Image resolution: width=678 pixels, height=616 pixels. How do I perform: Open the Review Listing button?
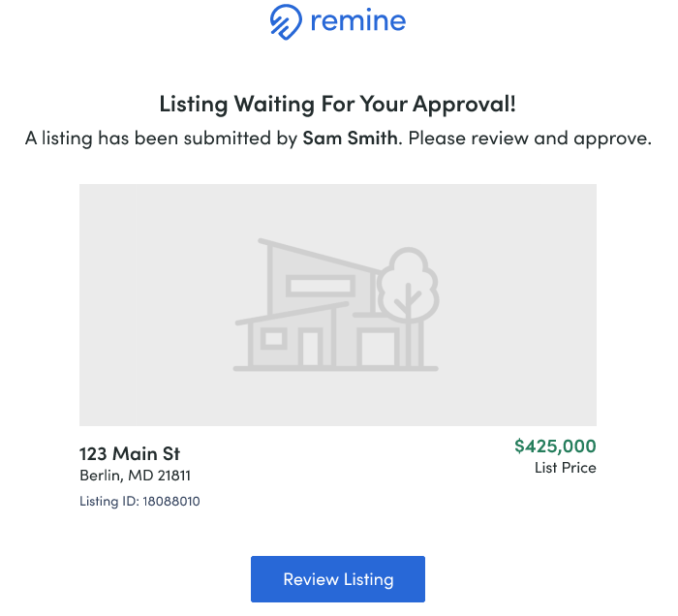click(x=338, y=579)
